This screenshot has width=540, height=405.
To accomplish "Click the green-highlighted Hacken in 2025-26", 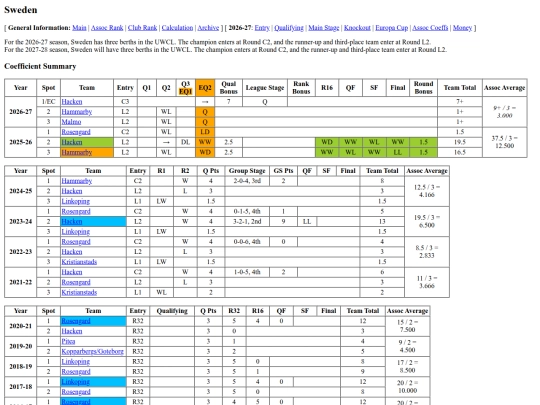I will 72,142.
